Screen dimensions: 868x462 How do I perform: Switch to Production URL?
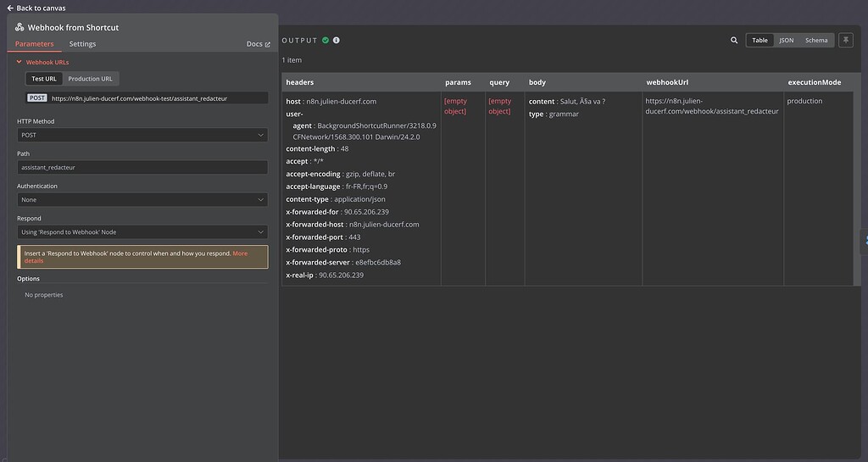pyautogui.click(x=90, y=79)
